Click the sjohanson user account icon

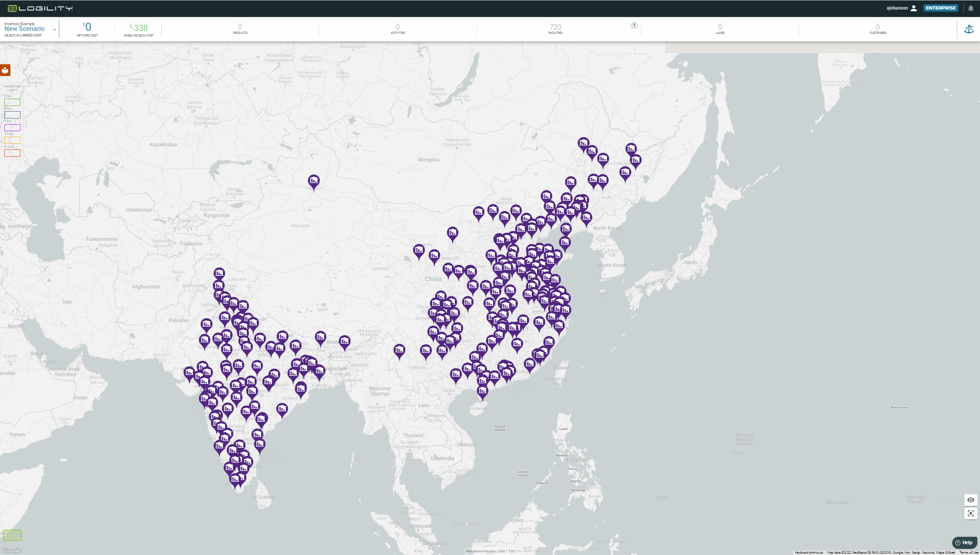pyautogui.click(x=914, y=8)
